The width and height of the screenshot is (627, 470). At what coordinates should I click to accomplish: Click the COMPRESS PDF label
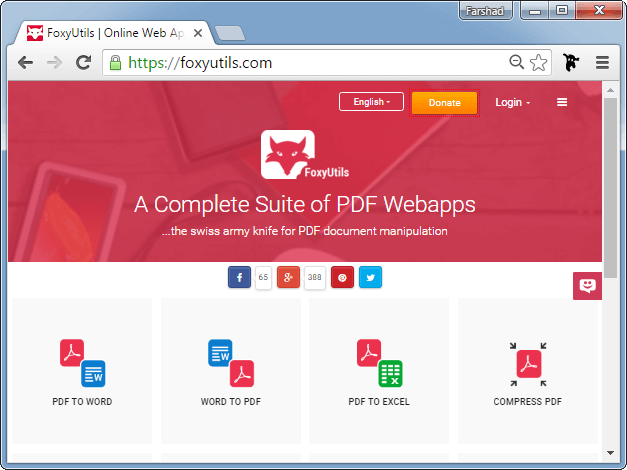tap(527, 402)
